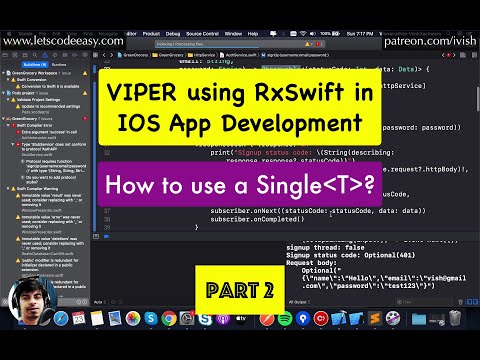Toggle errors-only filter in navigator bottom
480x360 pixels.
click(x=85, y=302)
